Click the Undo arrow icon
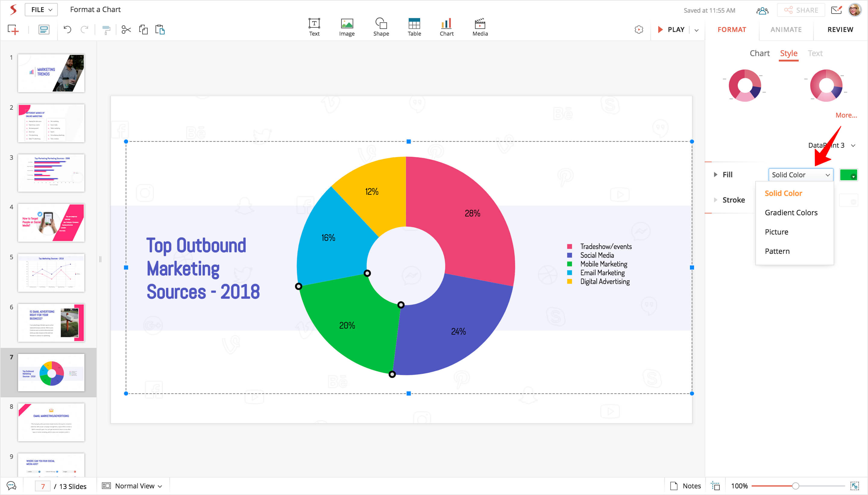This screenshot has height=495, width=868. point(67,30)
